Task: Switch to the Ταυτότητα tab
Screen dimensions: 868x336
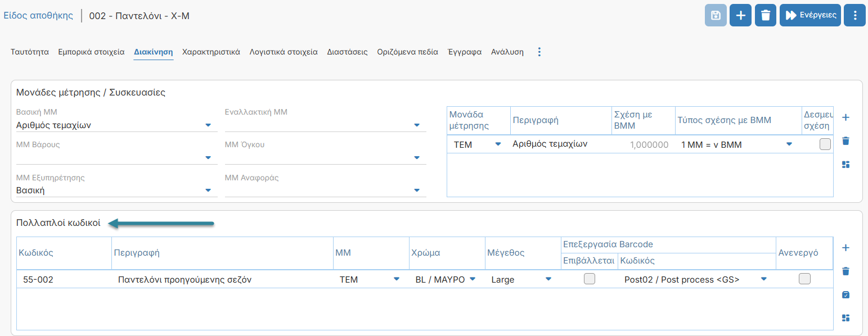Action: pyautogui.click(x=30, y=52)
